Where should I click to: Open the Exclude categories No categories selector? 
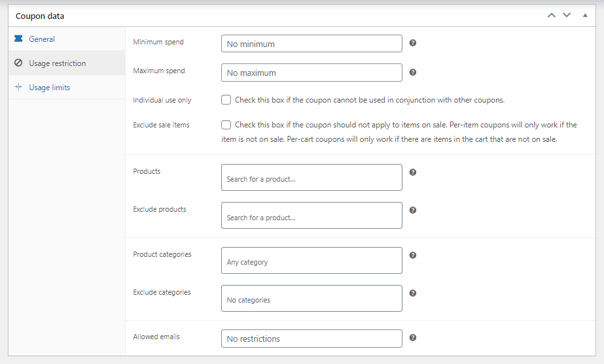pyautogui.click(x=311, y=298)
